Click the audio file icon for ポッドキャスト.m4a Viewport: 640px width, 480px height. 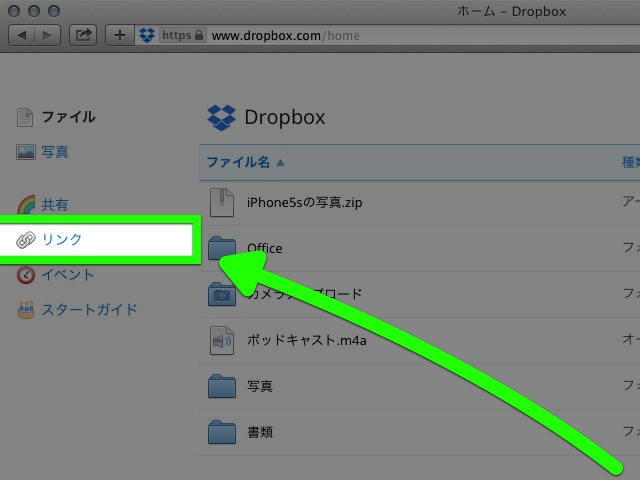(222, 340)
